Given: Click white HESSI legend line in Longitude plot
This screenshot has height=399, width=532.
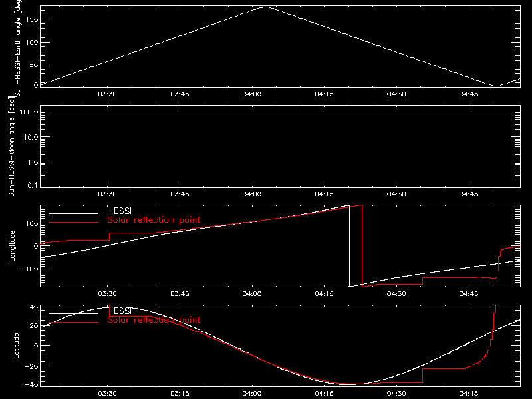Looking at the screenshot, I should coord(74,213).
